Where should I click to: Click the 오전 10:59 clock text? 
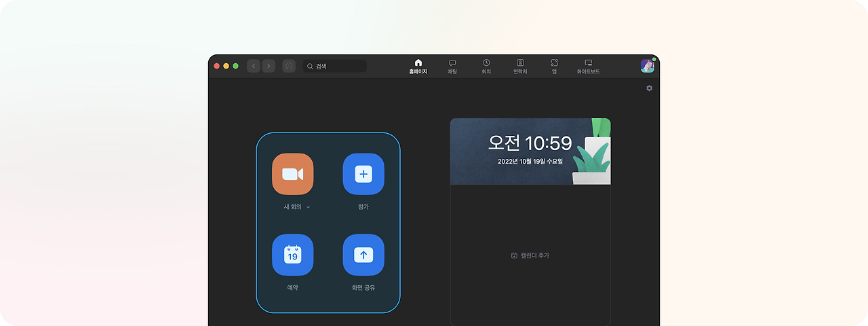tap(530, 143)
